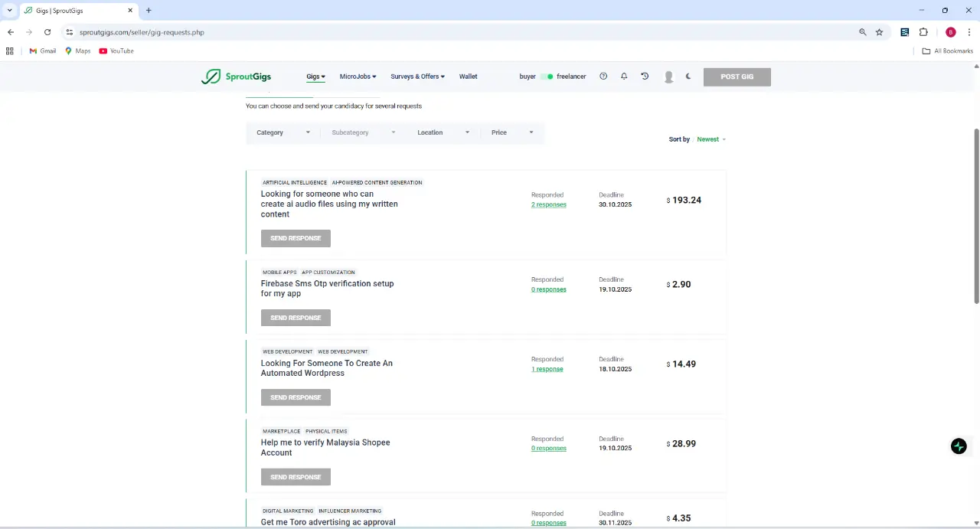Open Toro advertising ac approval gig title
The image size is (980, 529).
click(328, 522)
